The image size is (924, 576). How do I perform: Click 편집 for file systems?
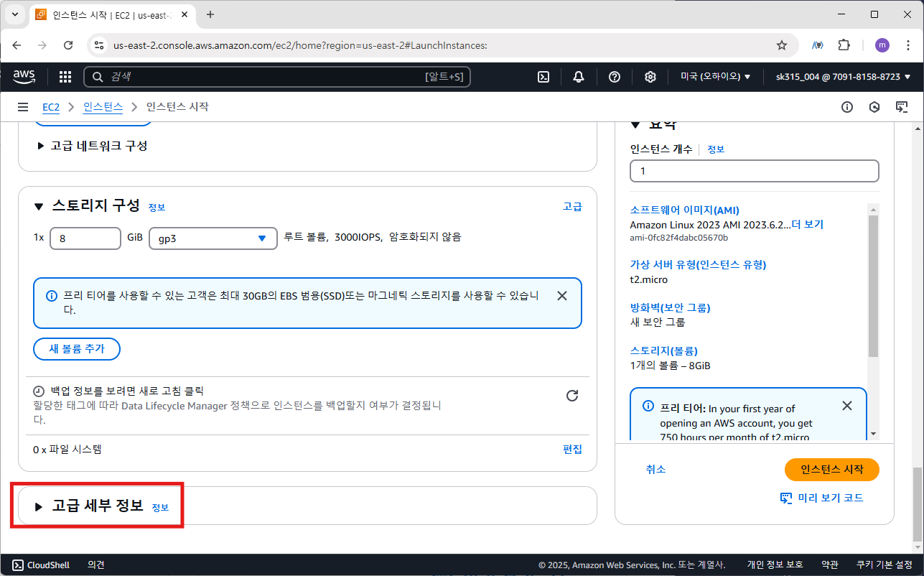point(572,449)
